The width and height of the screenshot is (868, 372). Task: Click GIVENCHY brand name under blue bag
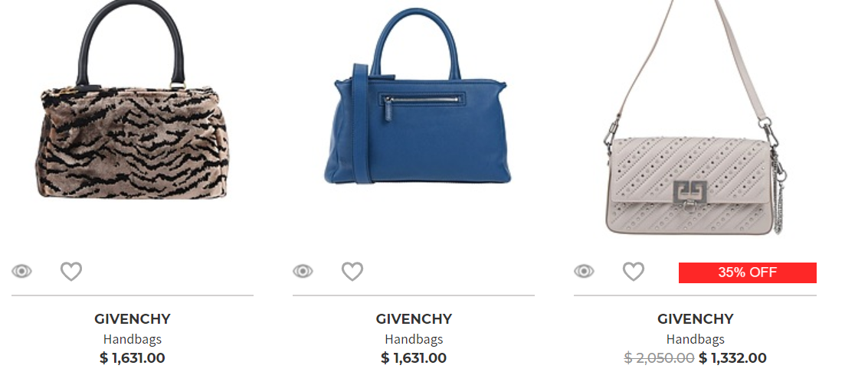tap(414, 319)
